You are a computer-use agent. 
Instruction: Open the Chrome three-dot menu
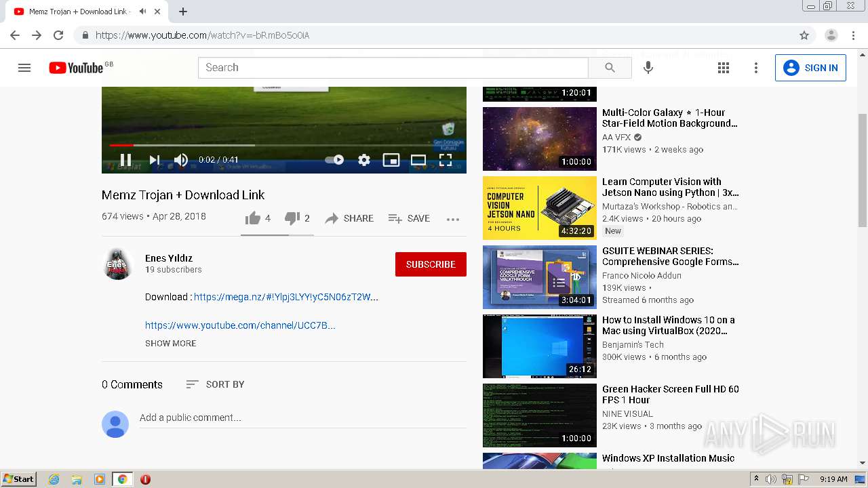(853, 35)
